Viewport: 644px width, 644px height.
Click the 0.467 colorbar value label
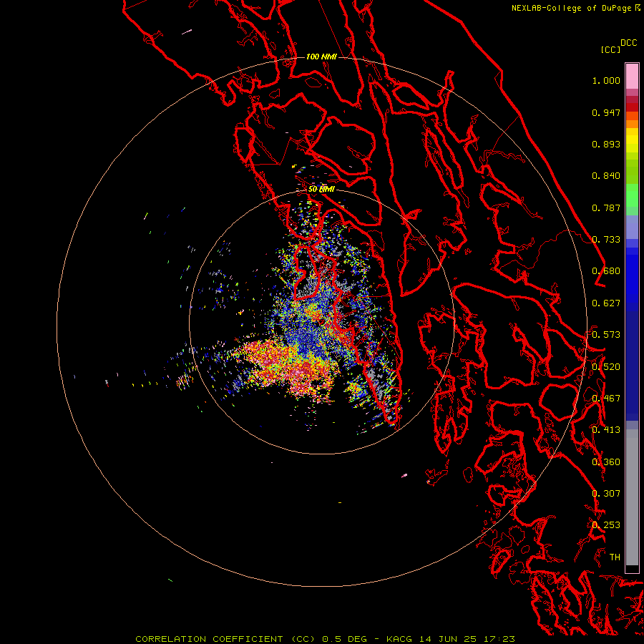click(606, 399)
